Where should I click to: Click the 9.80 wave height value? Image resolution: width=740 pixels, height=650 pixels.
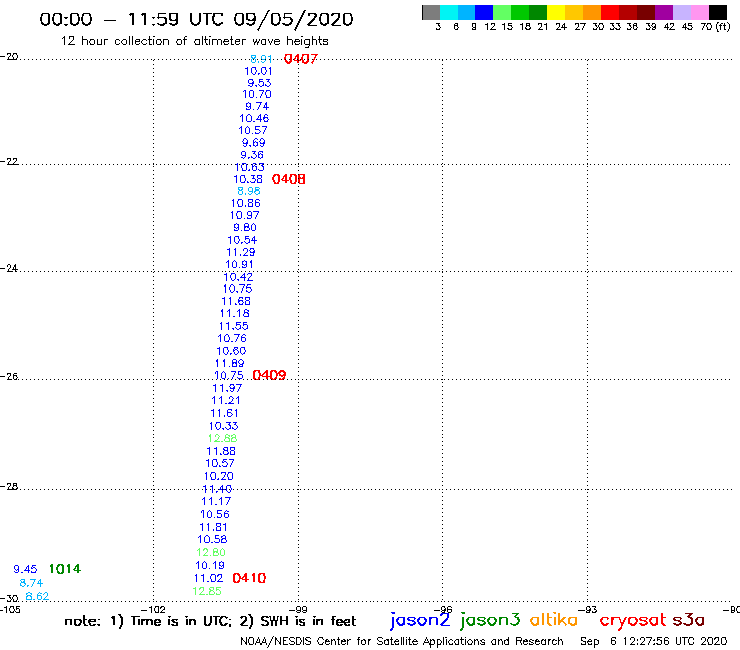(x=244, y=228)
